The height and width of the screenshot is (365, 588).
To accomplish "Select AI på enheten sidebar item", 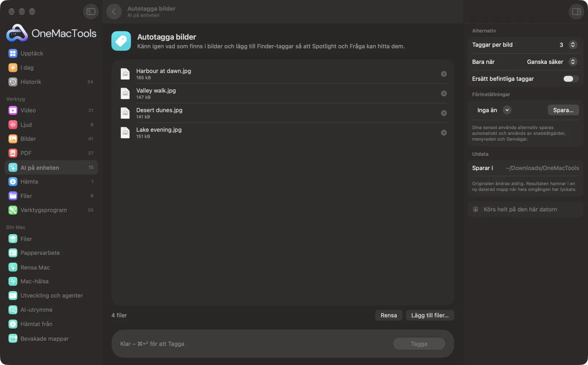I will click(x=51, y=167).
